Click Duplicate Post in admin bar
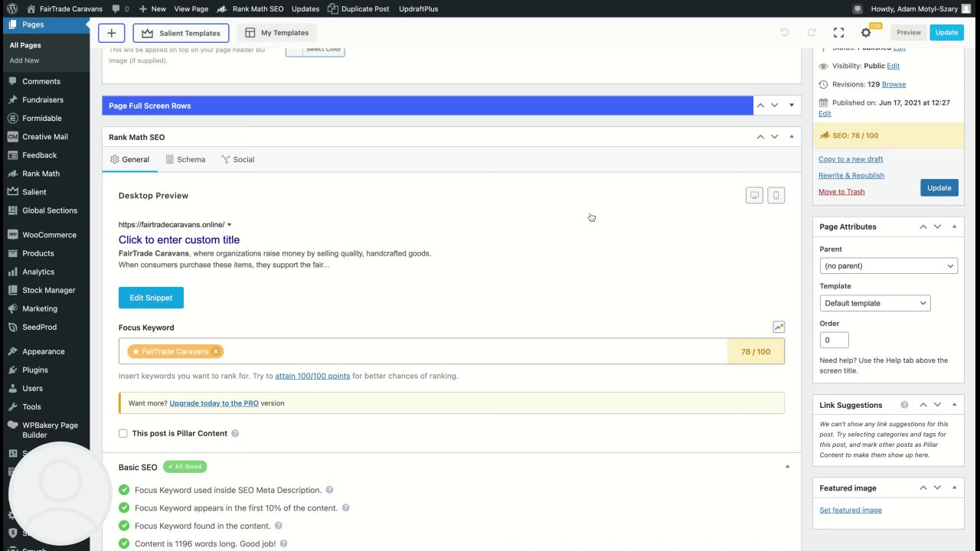The image size is (980, 551). [x=358, y=8]
